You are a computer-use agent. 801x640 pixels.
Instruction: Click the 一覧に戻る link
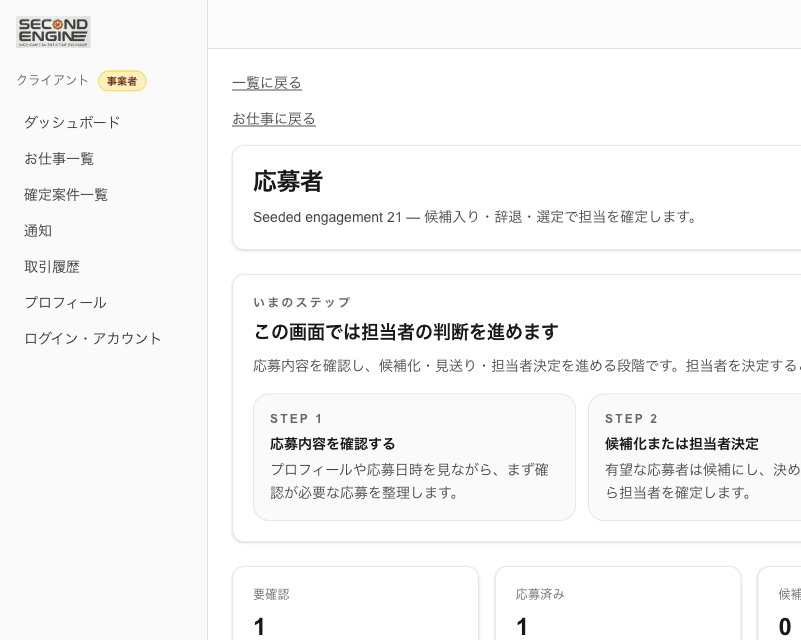(267, 83)
